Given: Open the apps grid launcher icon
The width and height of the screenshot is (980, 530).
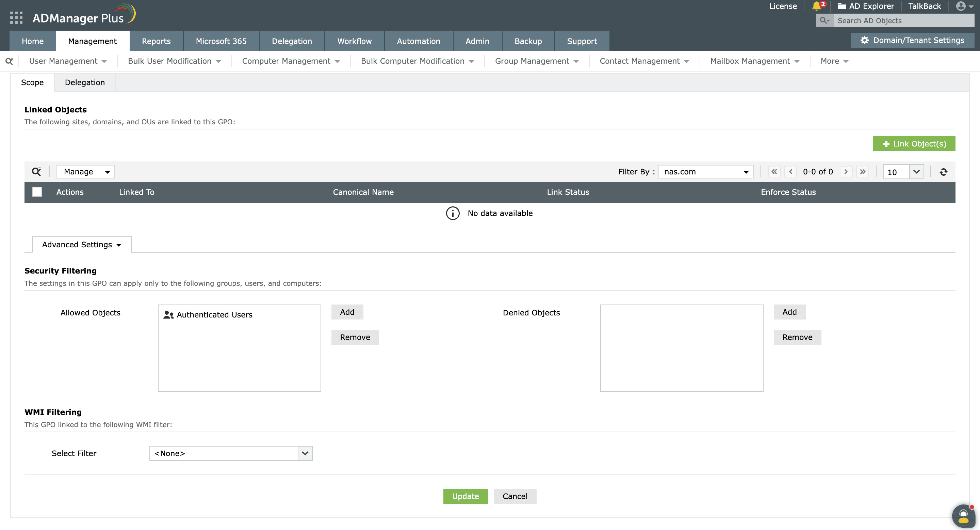Looking at the screenshot, I should pos(16,17).
